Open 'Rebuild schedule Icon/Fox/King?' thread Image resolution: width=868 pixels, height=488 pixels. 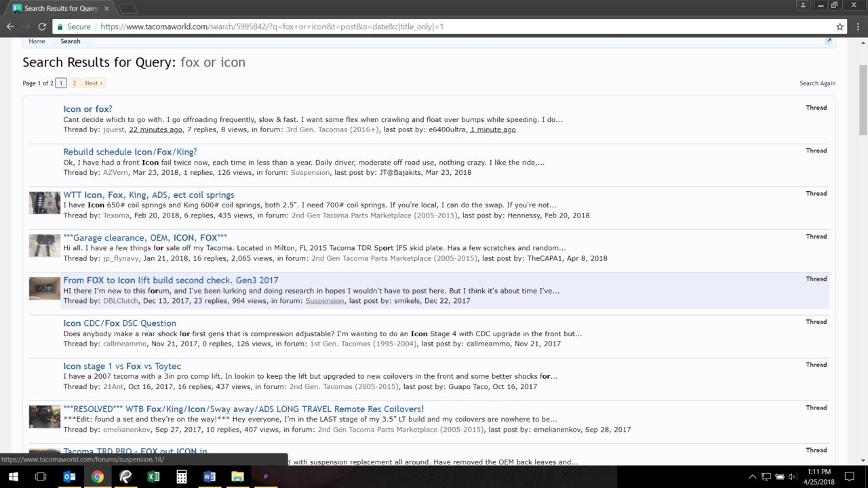pos(130,152)
